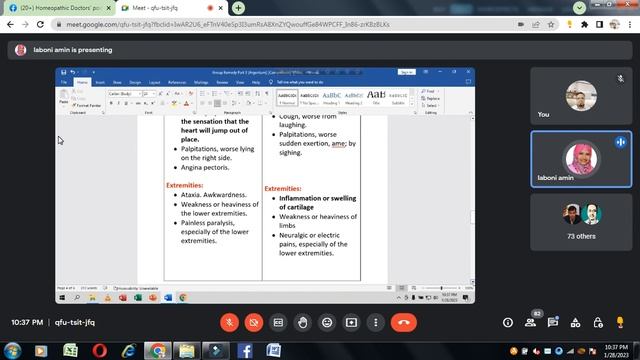The height and width of the screenshot is (360, 640).
Task: Close the Meet browser tab
Action: coord(220,8)
